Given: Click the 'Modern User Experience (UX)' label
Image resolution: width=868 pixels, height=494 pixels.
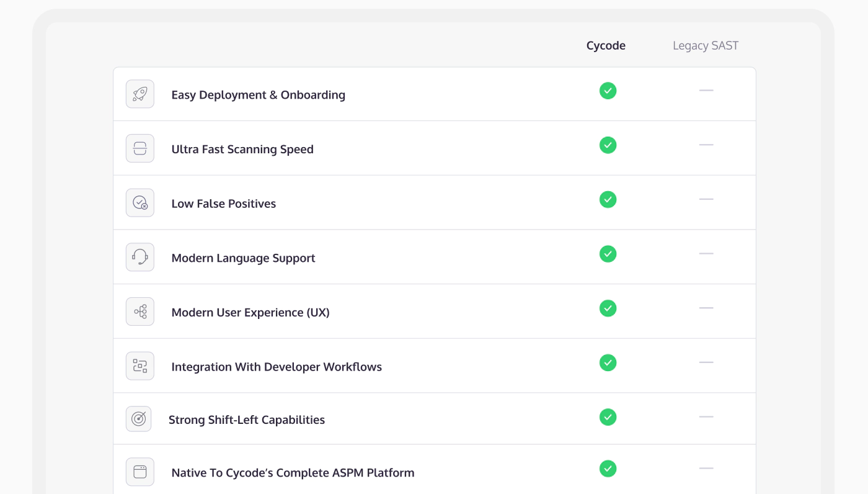Looking at the screenshot, I should point(250,313).
